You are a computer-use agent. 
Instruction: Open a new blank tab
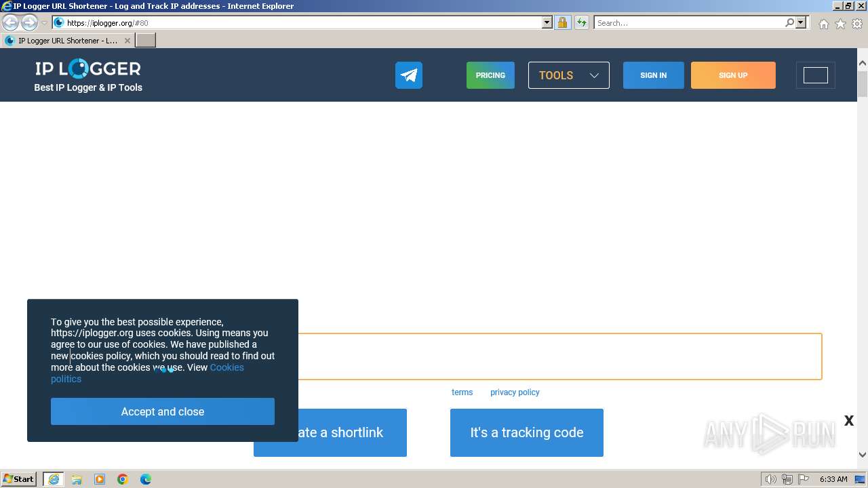click(146, 40)
